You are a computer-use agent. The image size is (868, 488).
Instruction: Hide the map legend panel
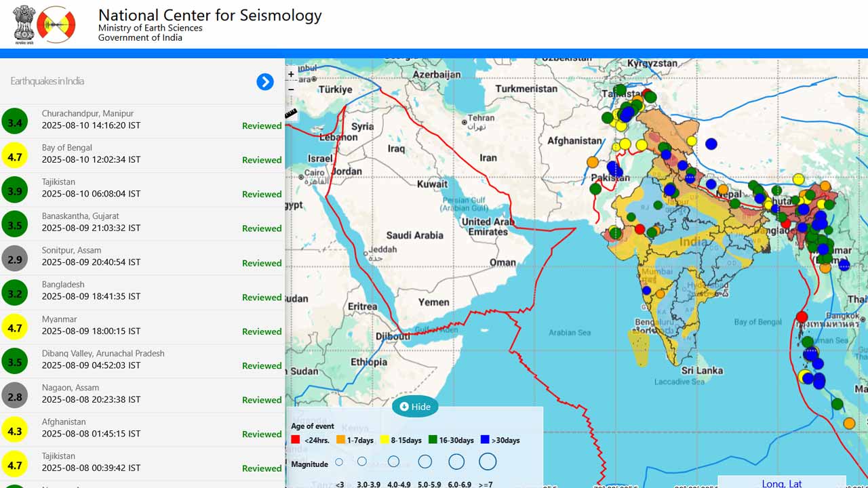click(415, 407)
